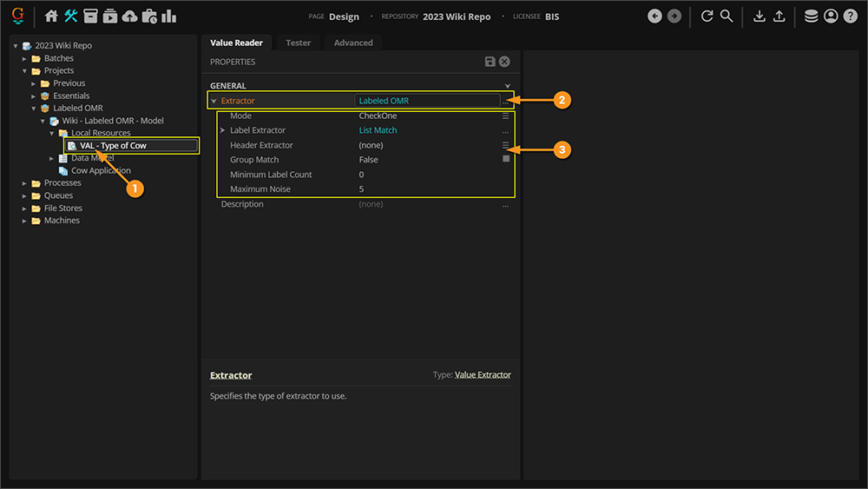This screenshot has width=868, height=489.
Task: Click the bar chart Stats icon
Action: tap(168, 17)
